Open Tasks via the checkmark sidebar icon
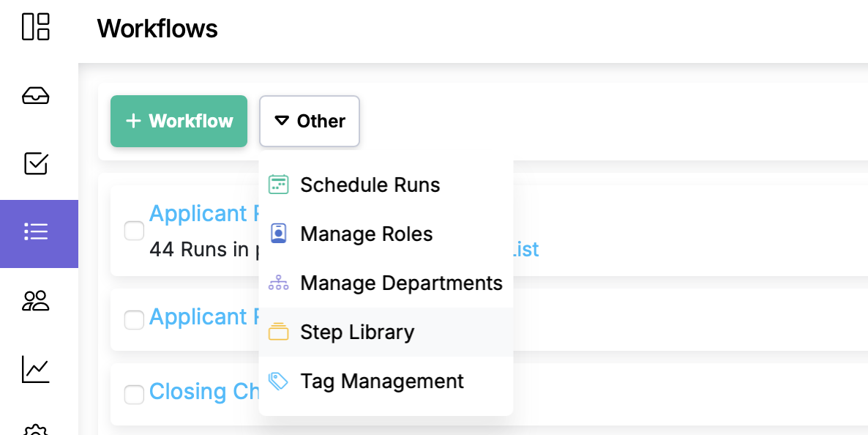 tap(35, 164)
